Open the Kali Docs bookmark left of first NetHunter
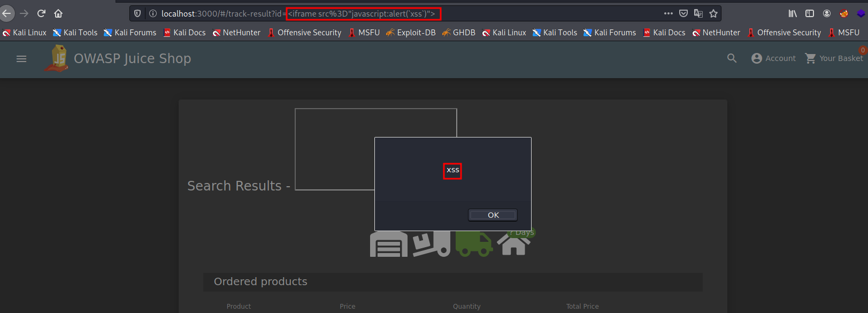 coord(185,33)
